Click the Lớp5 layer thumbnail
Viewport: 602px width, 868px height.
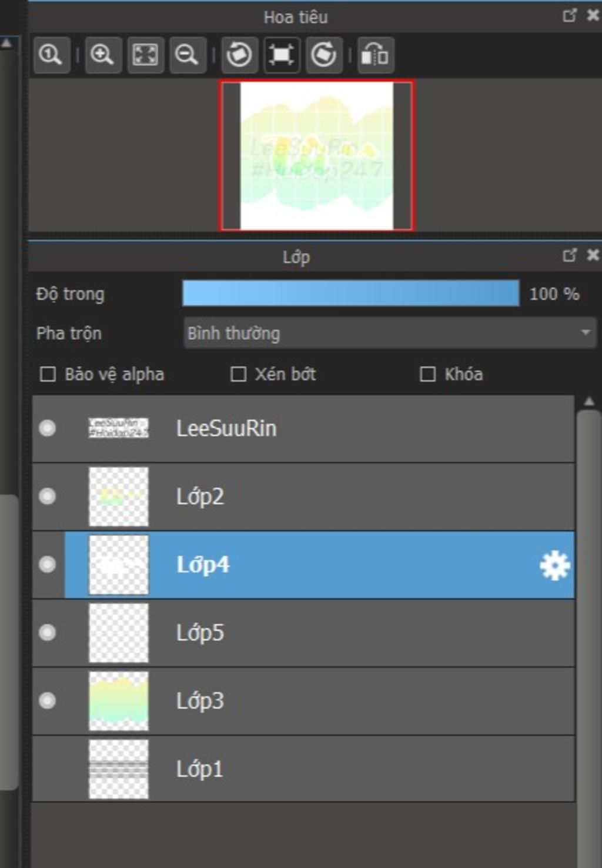119,633
